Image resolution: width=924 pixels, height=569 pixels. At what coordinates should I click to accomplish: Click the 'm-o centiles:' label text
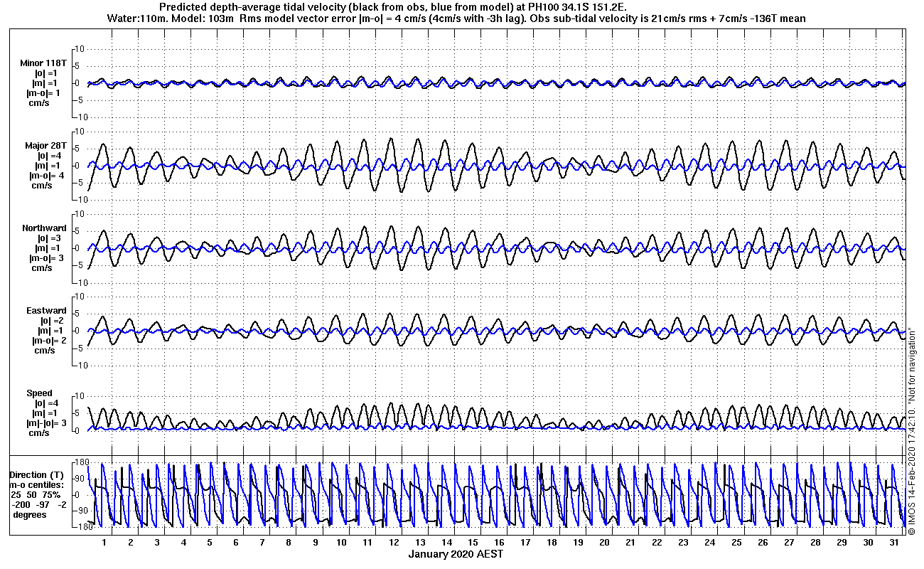(x=36, y=484)
